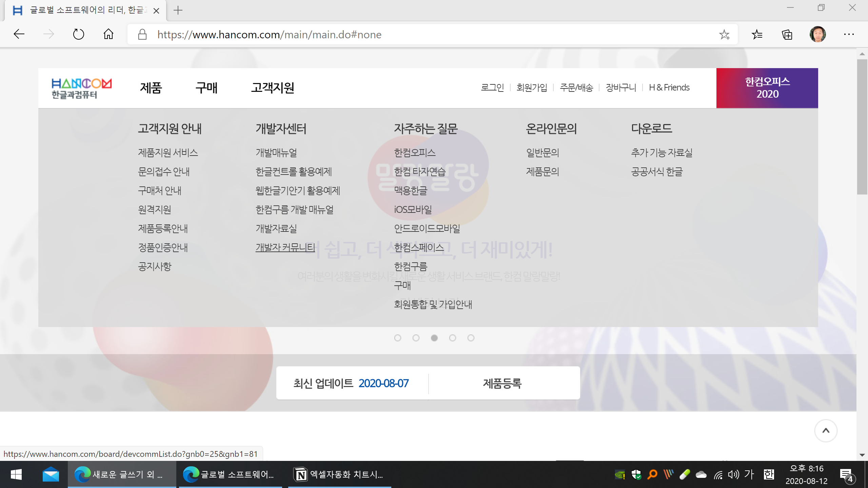Open the 제품 menu
Viewport: 868px width, 488px height.
pos(151,88)
